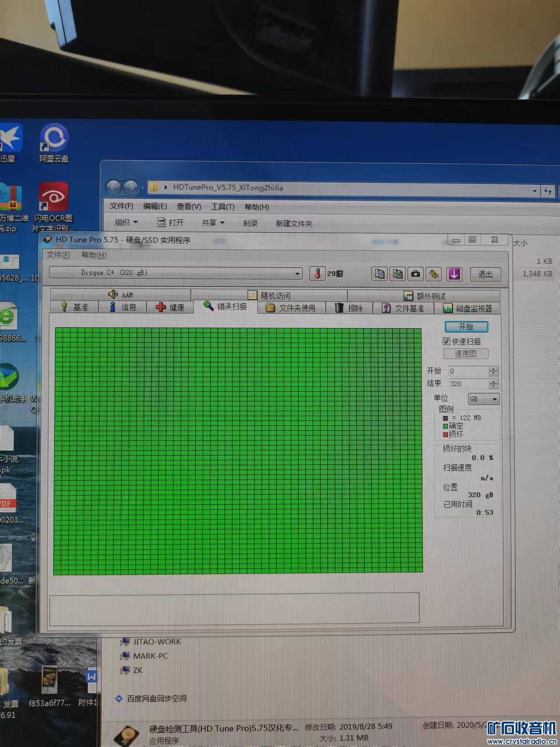Image resolution: width=560 pixels, height=747 pixels.
Task: Open HD Tune 文件(F) menu
Action: pyautogui.click(x=58, y=255)
